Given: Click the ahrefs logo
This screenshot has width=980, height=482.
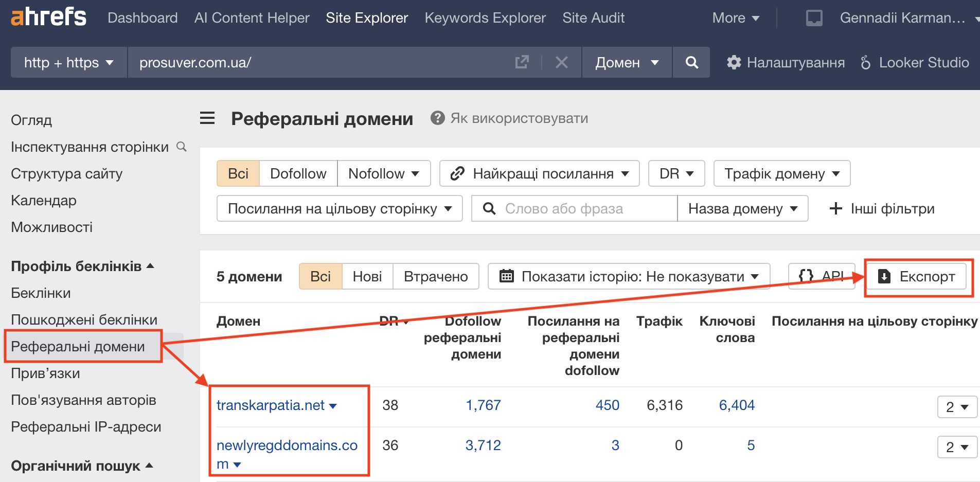Looking at the screenshot, I should (x=48, y=16).
